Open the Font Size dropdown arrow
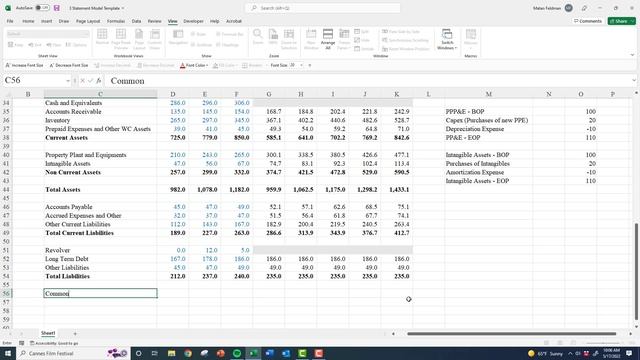 [302, 65]
